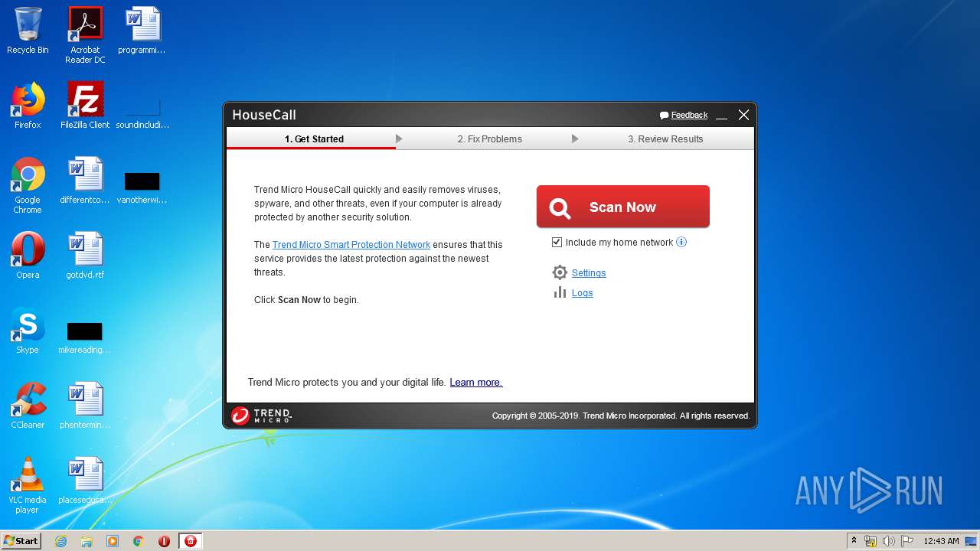Click the Settings gear icon
The width and height of the screenshot is (980, 551).
[560, 272]
